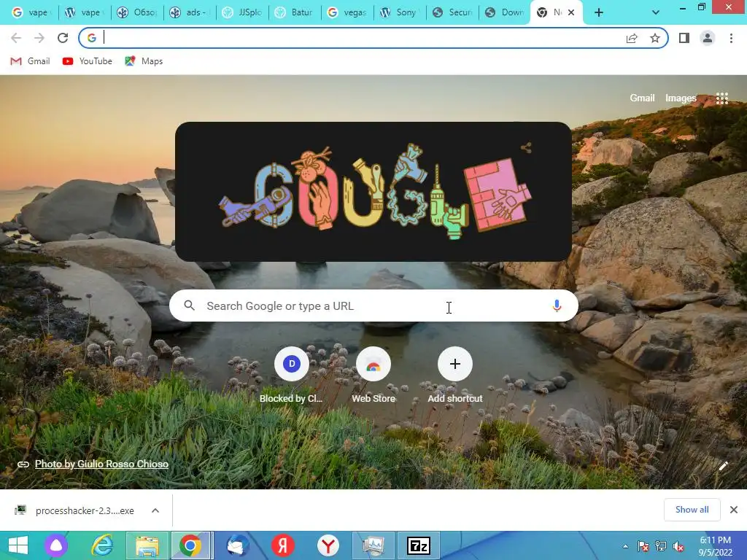This screenshot has width=747, height=560.
Task: Click muted volume tray icon
Action: pos(678,547)
